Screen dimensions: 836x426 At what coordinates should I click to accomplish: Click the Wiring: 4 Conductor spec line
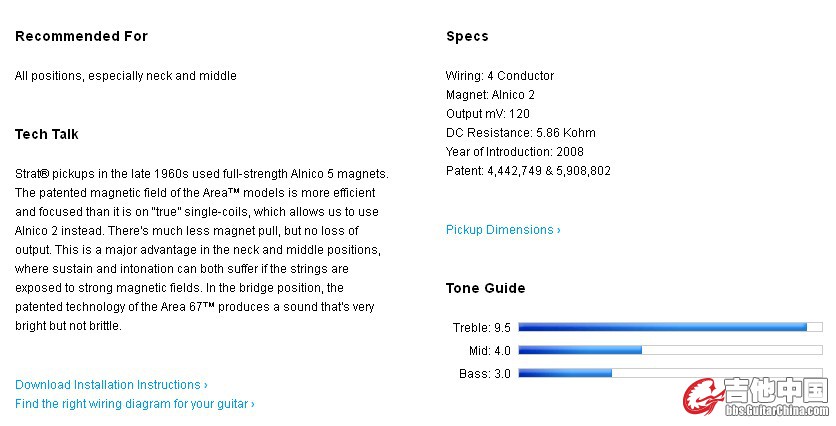point(499,76)
